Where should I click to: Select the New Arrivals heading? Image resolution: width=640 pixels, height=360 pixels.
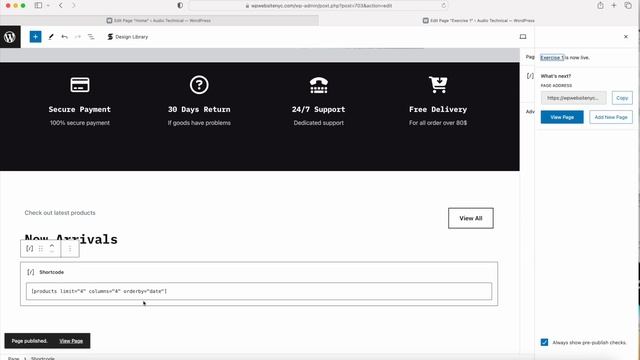pyautogui.click(x=71, y=239)
